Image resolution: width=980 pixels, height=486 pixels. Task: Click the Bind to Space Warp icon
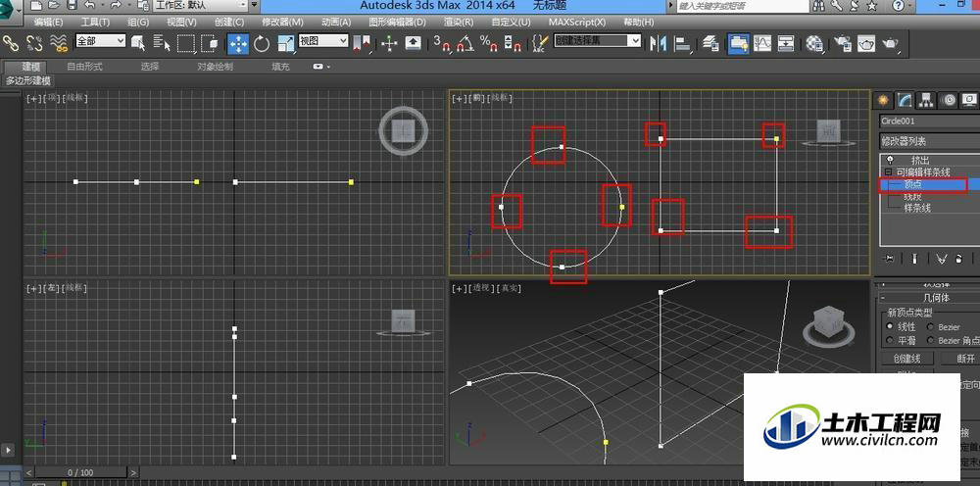click(59, 42)
